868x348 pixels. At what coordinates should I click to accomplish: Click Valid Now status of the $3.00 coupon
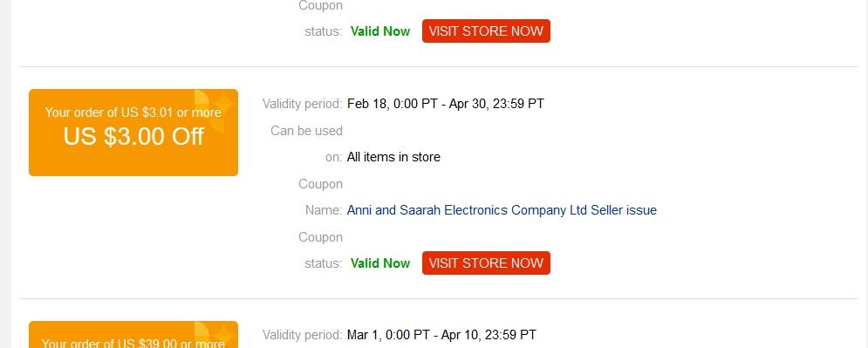coord(380,263)
